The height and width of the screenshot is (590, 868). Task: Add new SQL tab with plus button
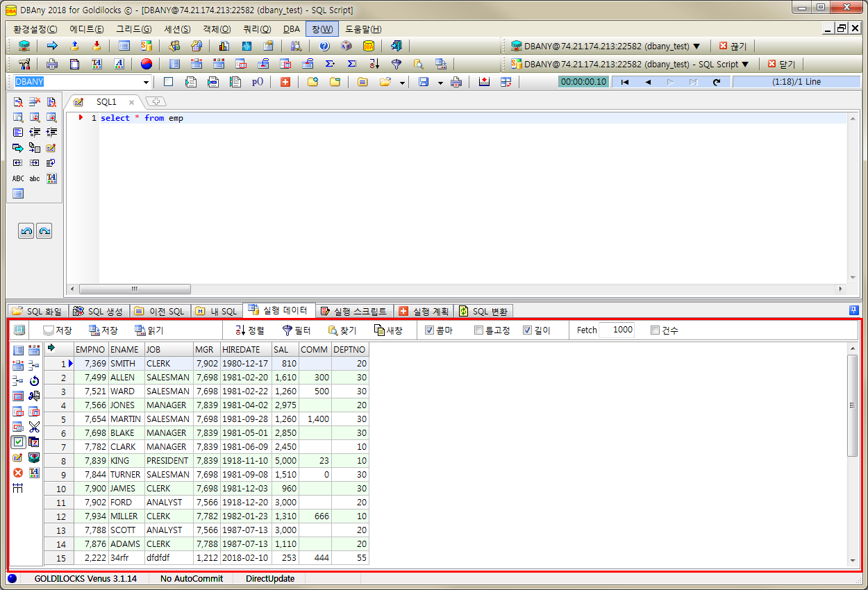click(x=156, y=101)
